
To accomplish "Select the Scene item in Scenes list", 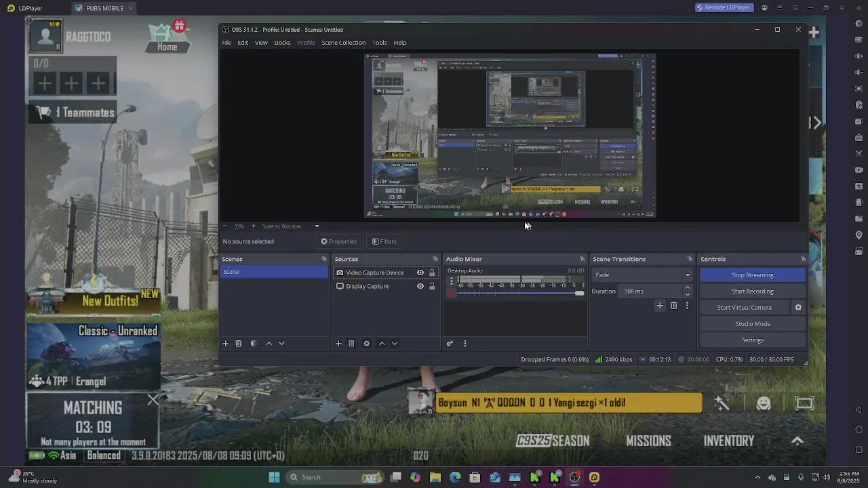I will click(274, 272).
